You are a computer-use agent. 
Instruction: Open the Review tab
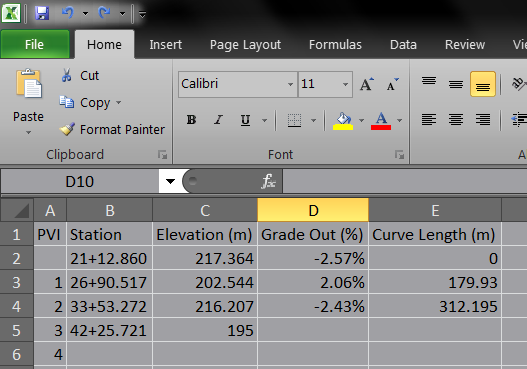[465, 44]
